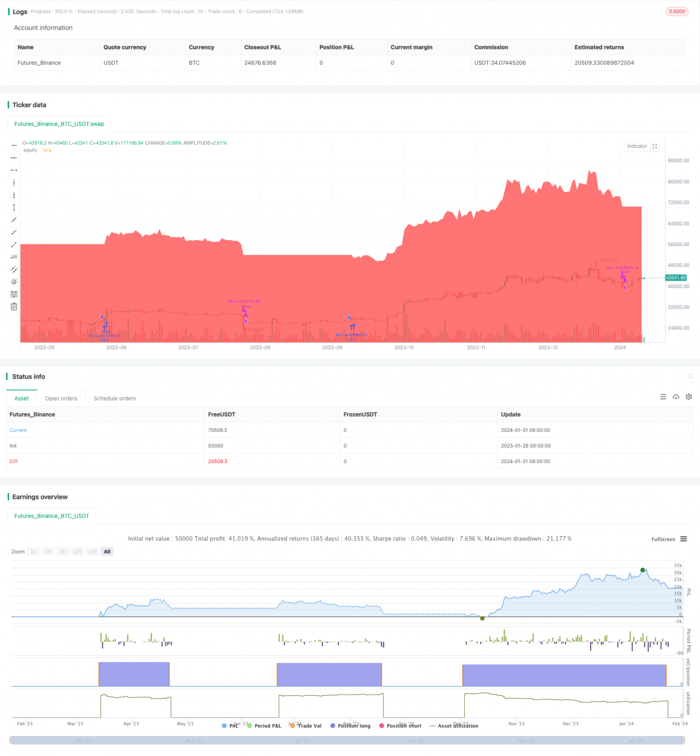Switch to the Schedule orders tab
The image size is (700, 756).
115,398
